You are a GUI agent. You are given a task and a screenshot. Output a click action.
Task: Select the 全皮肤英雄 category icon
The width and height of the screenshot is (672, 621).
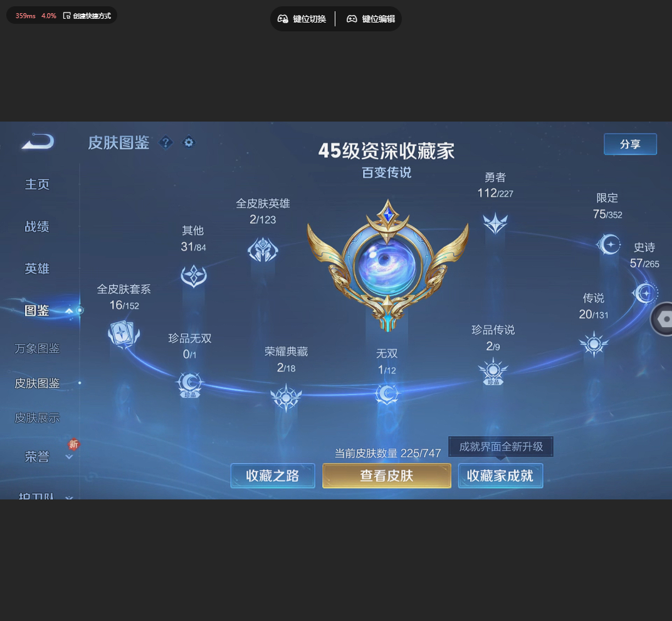263,249
